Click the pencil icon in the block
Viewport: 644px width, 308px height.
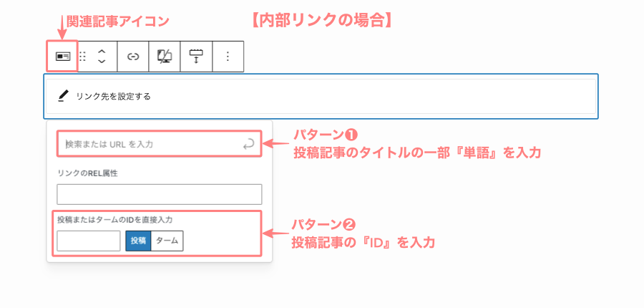[x=64, y=95]
